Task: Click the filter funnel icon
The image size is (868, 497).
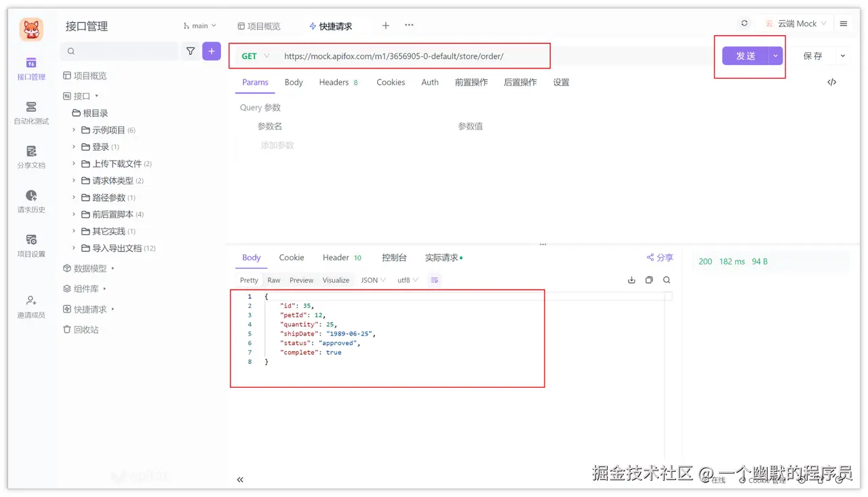Action: tap(191, 51)
